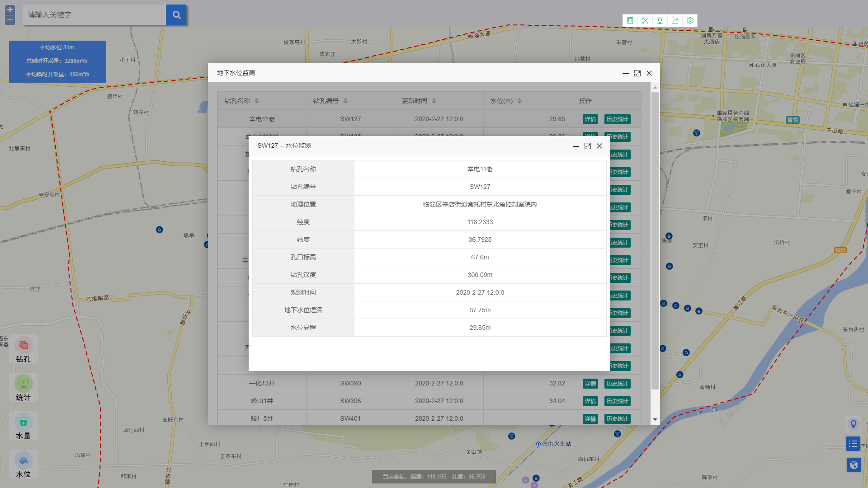The width and height of the screenshot is (868, 488).
Task: Click the keyword search input field
Action: [94, 15]
